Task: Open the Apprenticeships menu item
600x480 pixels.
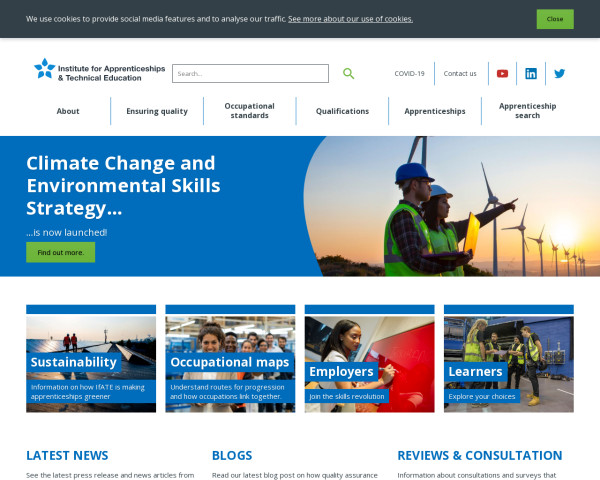Action: point(435,111)
